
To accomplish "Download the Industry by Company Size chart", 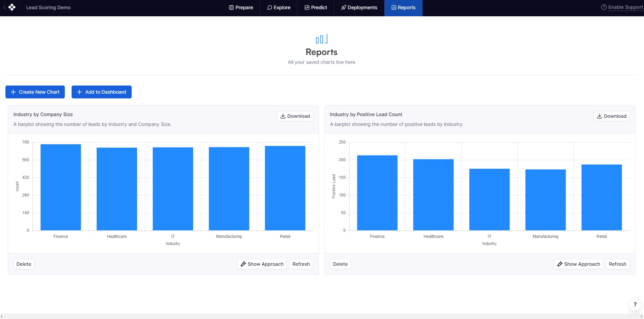I will [295, 116].
